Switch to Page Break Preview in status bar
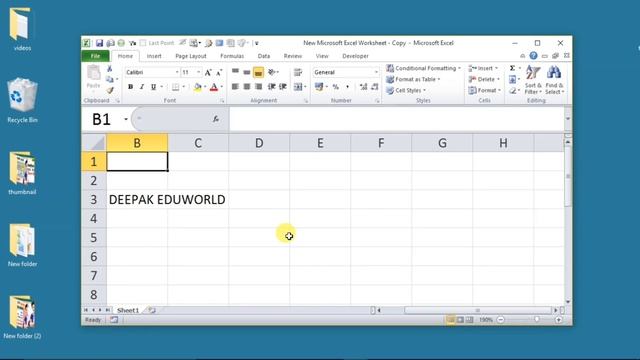 click(x=470, y=320)
